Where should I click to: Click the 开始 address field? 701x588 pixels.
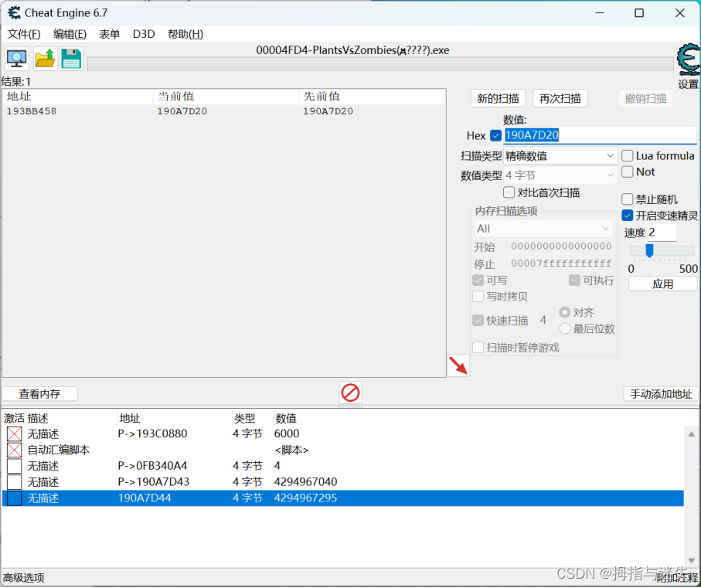[x=556, y=246]
